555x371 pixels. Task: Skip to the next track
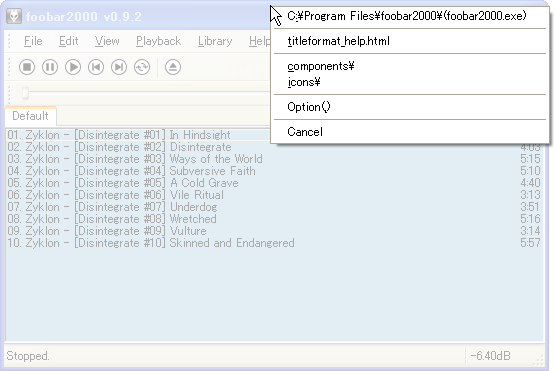tap(119, 67)
